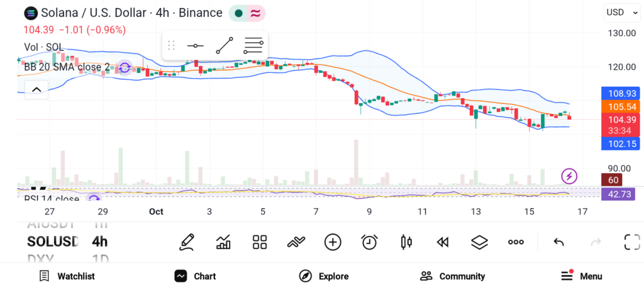Open the object tree layers icon
The width and height of the screenshot is (644, 290).
click(x=479, y=242)
